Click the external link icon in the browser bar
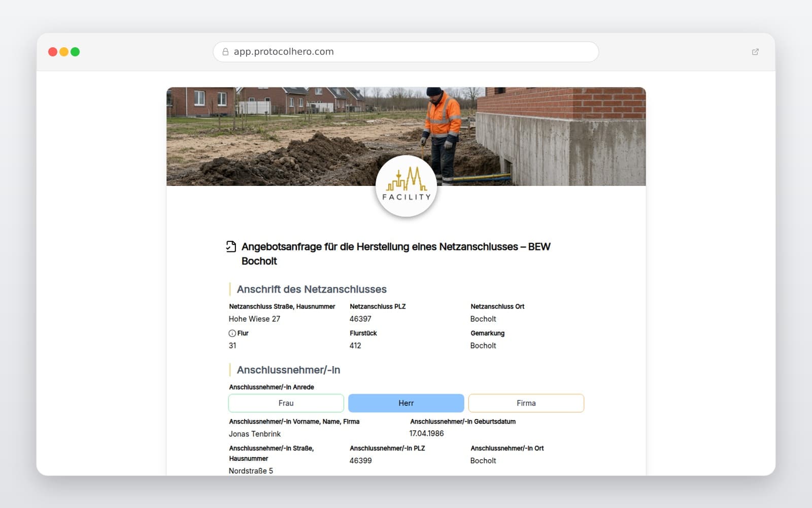The image size is (812, 508). [x=755, y=52]
